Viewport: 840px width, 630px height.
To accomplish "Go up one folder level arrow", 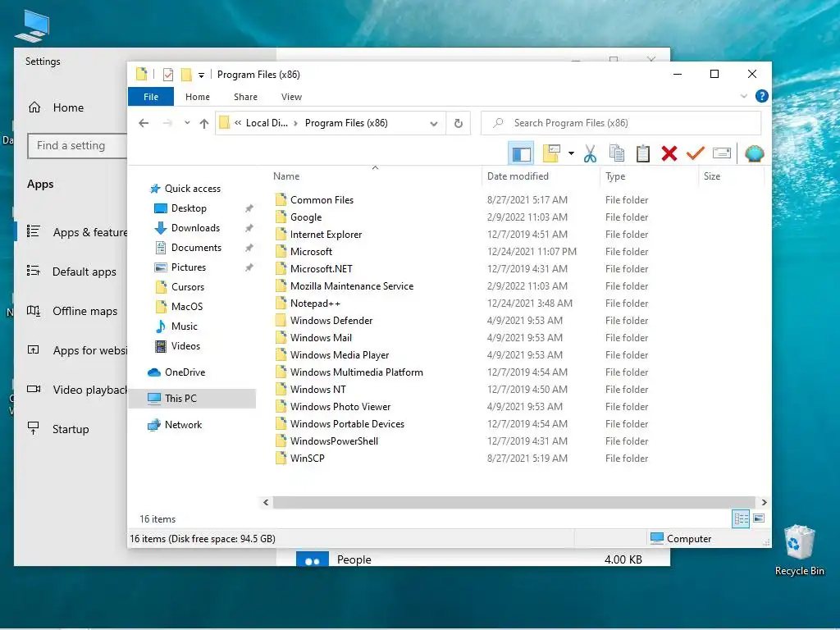I will tap(204, 123).
